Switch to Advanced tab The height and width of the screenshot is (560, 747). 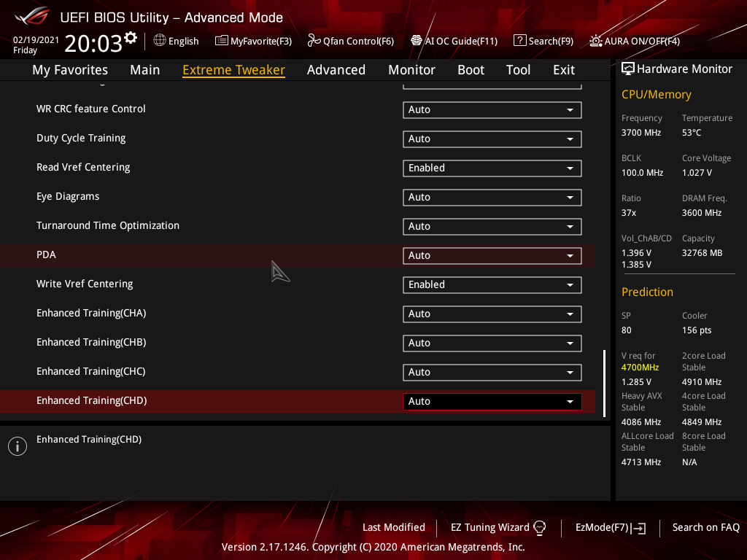tap(336, 70)
